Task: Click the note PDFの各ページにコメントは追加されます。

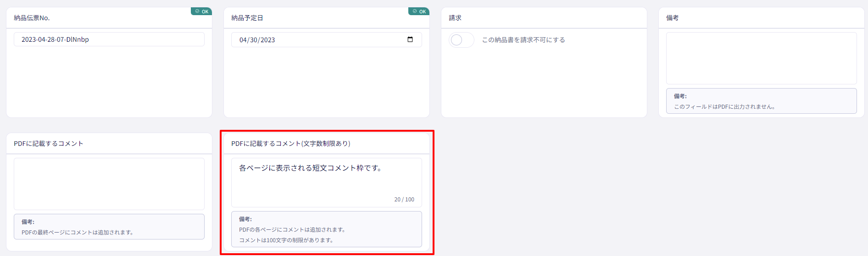Action: point(292,230)
